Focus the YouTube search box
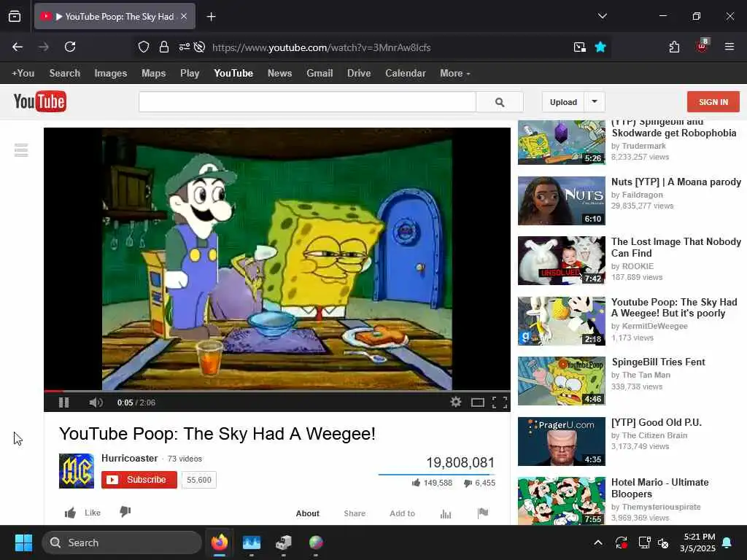 pos(307,102)
